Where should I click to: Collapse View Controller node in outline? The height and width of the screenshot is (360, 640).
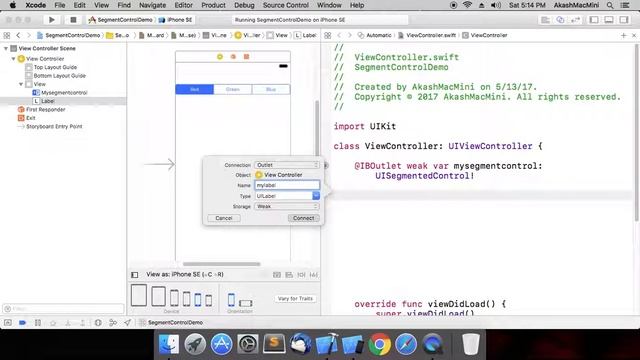[x=13, y=59]
